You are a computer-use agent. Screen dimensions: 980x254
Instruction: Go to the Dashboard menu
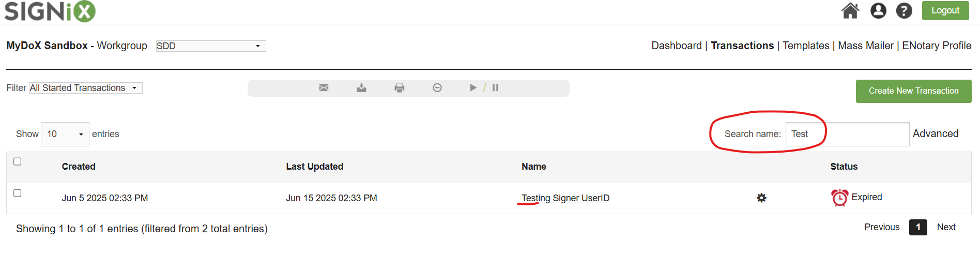point(676,46)
